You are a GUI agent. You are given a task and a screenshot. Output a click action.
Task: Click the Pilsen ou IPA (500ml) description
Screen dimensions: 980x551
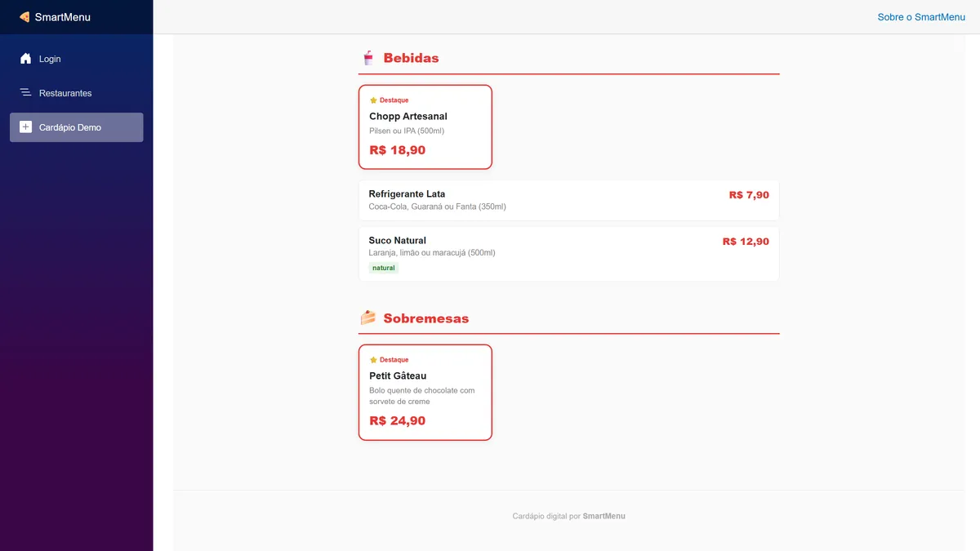(x=407, y=131)
